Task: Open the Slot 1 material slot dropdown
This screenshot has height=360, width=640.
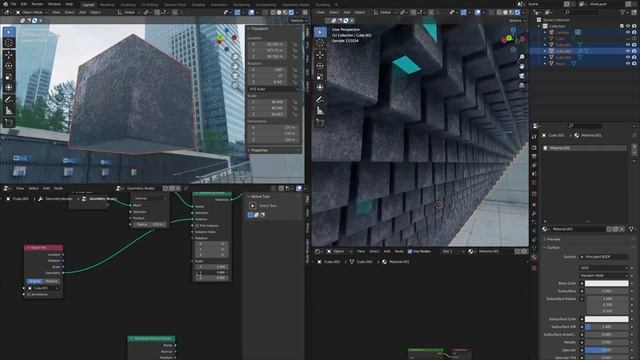Action: [x=453, y=251]
